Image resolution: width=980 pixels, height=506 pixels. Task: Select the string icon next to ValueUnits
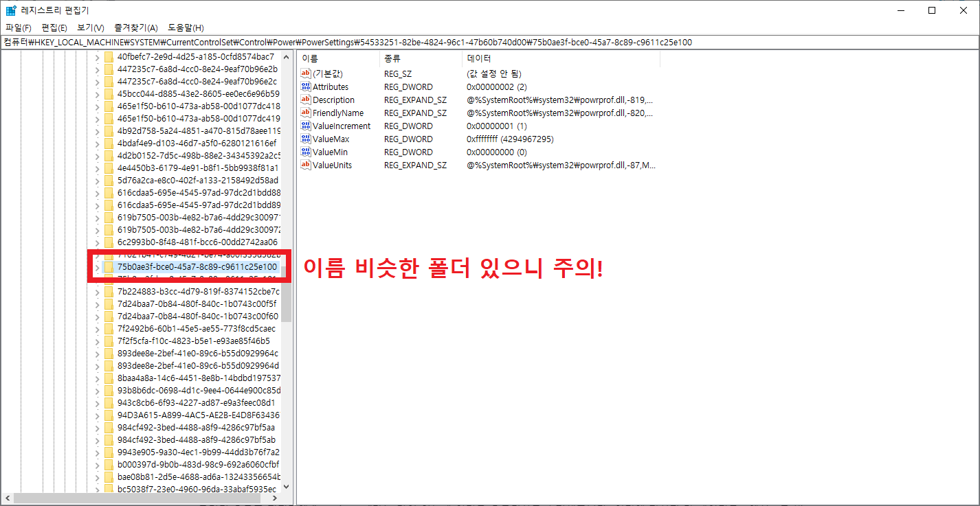[306, 165]
